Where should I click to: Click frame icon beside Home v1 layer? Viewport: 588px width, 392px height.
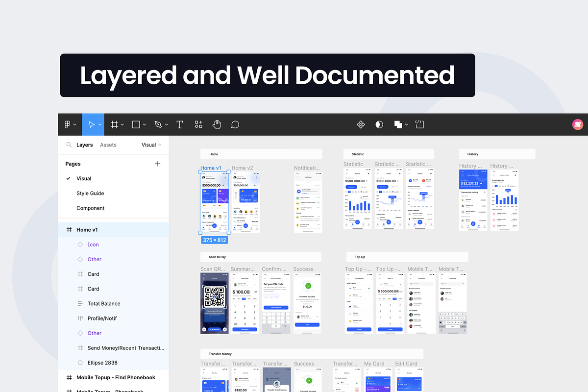pyautogui.click(x=69, y=229)
